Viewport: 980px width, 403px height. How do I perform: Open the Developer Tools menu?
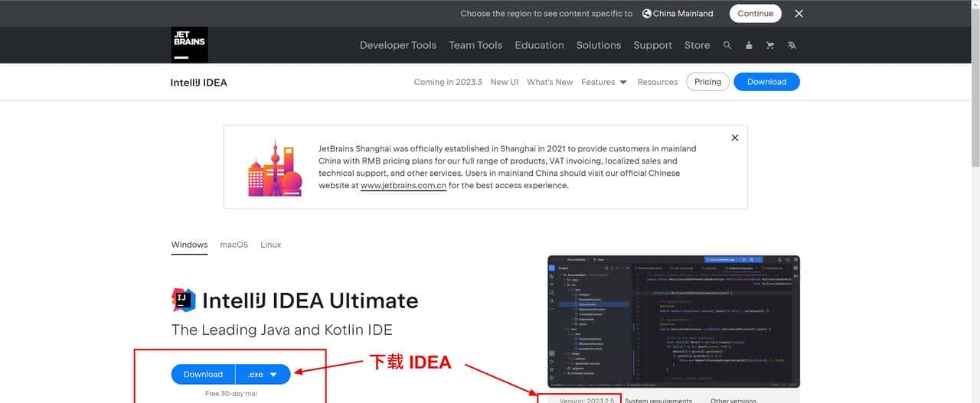(x=398, y=45)
